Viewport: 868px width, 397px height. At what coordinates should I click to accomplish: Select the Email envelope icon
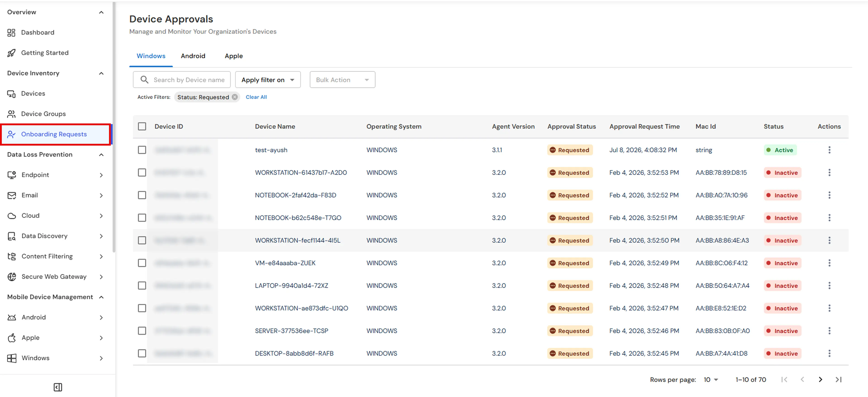click(x=12, y=195)
